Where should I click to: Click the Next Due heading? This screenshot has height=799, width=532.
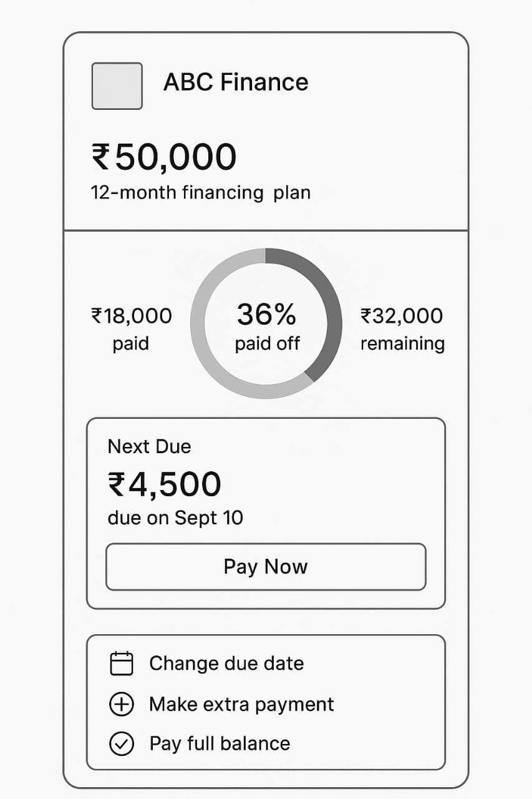click(149, 446)
